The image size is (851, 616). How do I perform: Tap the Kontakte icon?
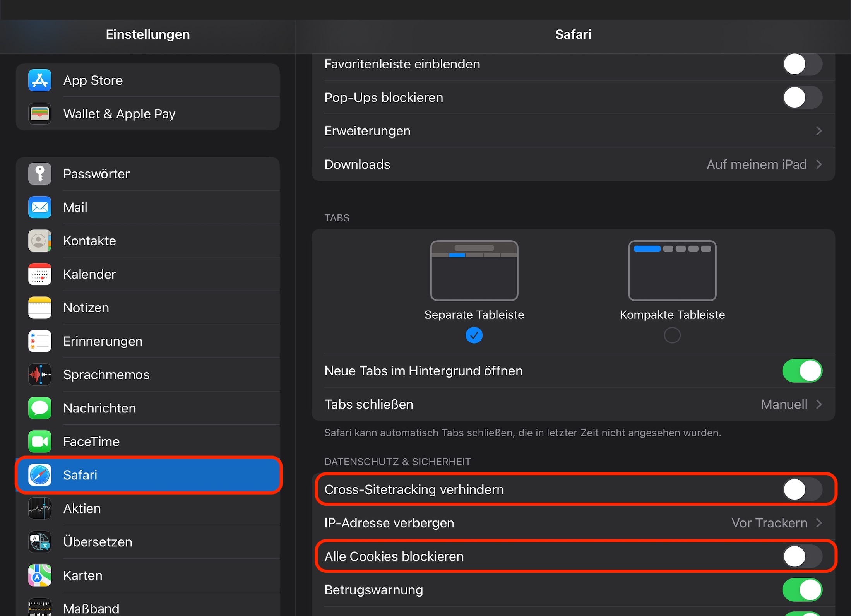pyautogui.click(x=39, y=241)
